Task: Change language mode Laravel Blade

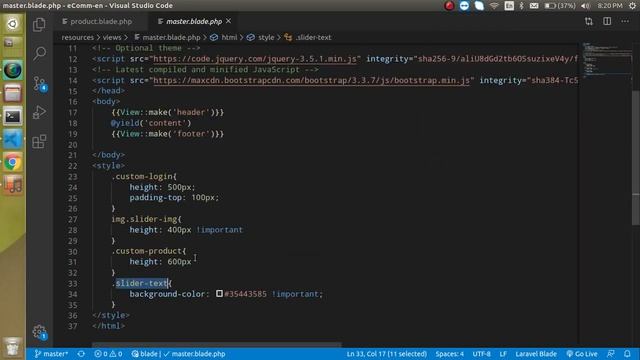Action: [536, 354]
